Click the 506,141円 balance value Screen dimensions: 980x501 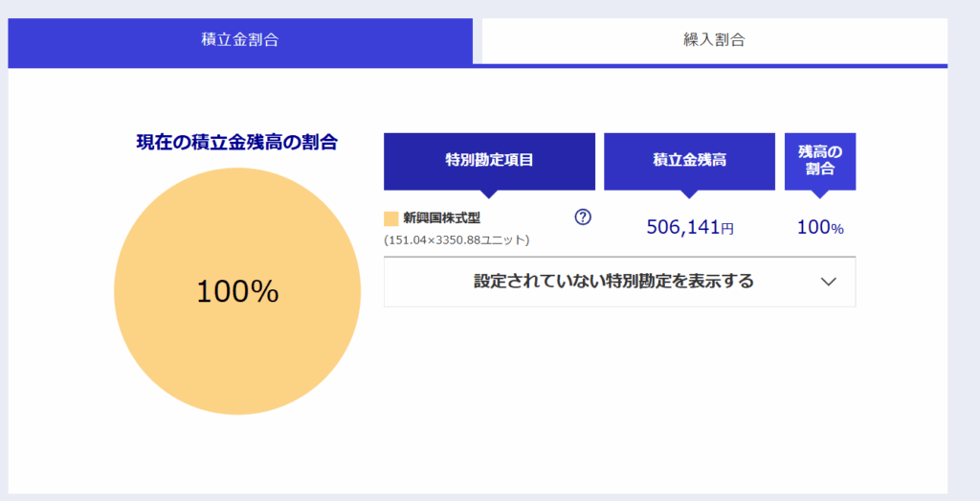tap(690, 227)
